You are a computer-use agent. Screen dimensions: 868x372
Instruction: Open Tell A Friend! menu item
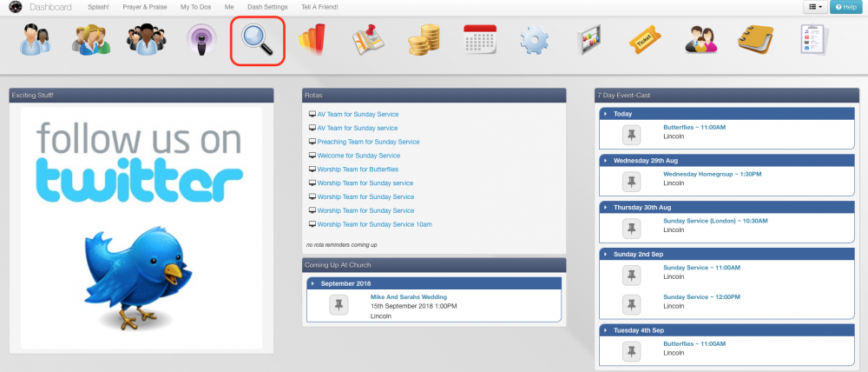(x=320, y=7)
